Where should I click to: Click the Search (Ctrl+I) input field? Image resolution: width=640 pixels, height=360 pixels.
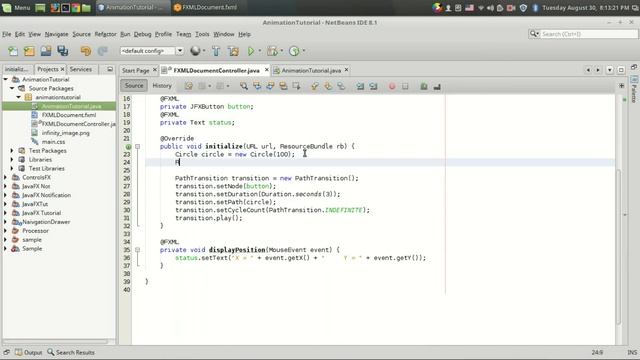click(x=588, y=34)
